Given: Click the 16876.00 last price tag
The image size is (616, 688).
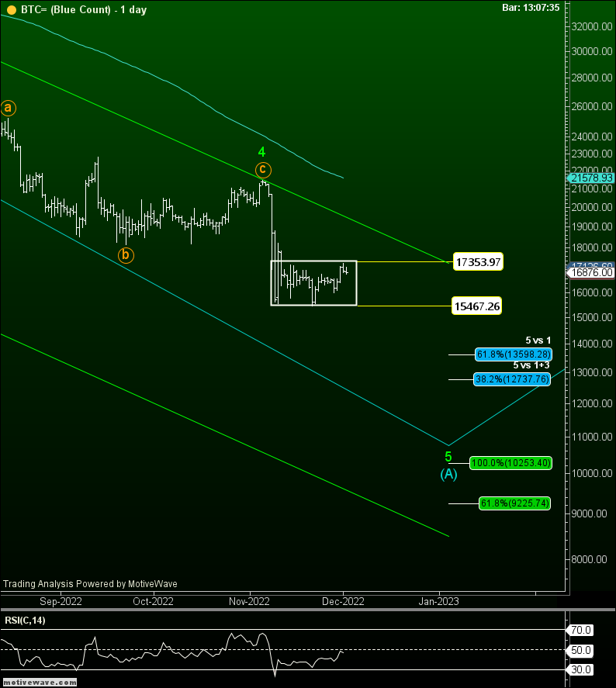Looking at the screenshot, I should point(591,272).
